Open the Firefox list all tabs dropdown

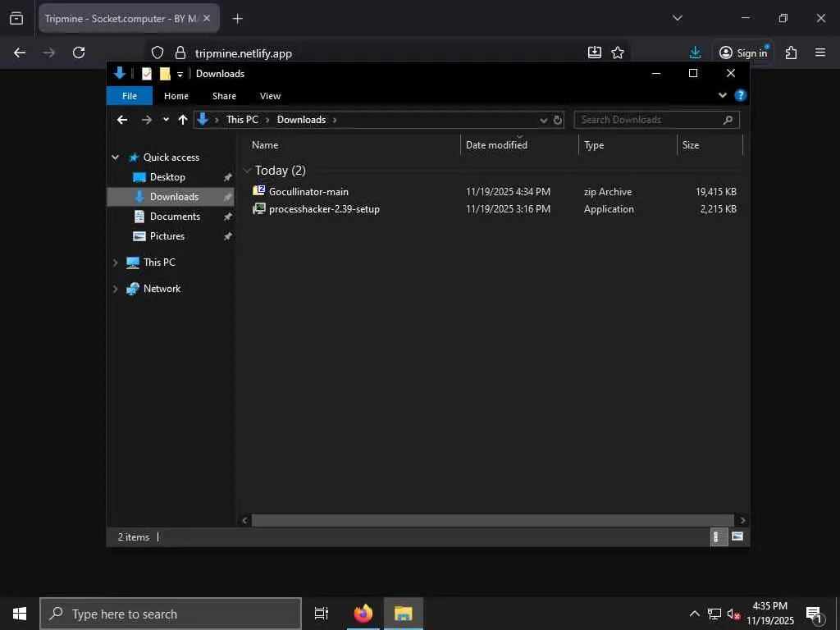(x=678, y=18)
